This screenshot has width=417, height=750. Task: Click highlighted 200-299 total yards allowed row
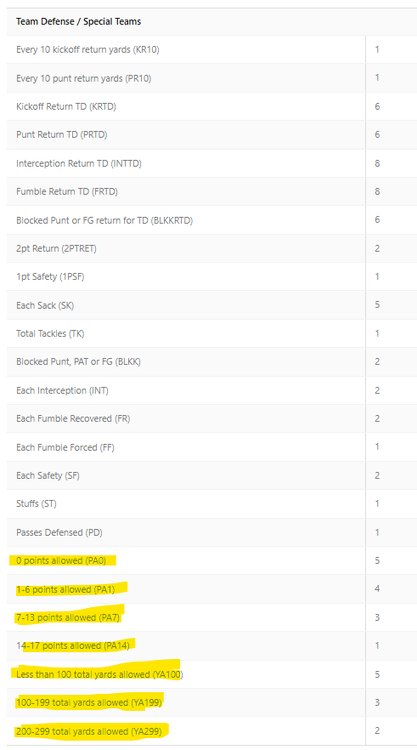tap(212, 731)
